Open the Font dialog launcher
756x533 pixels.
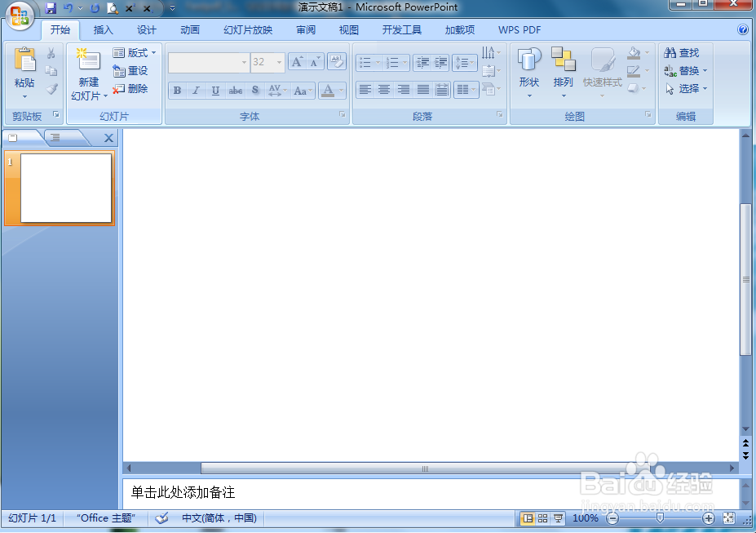click(x=342, y=114)
